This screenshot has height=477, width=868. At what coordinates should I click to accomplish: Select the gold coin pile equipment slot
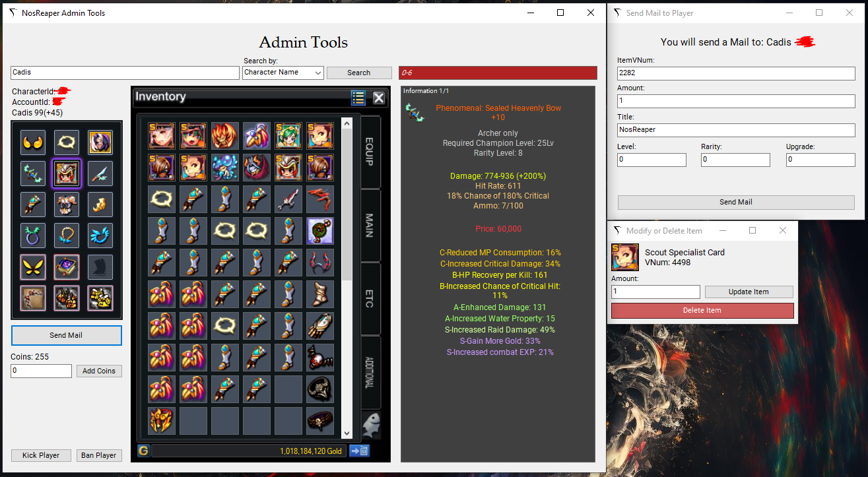100,298
